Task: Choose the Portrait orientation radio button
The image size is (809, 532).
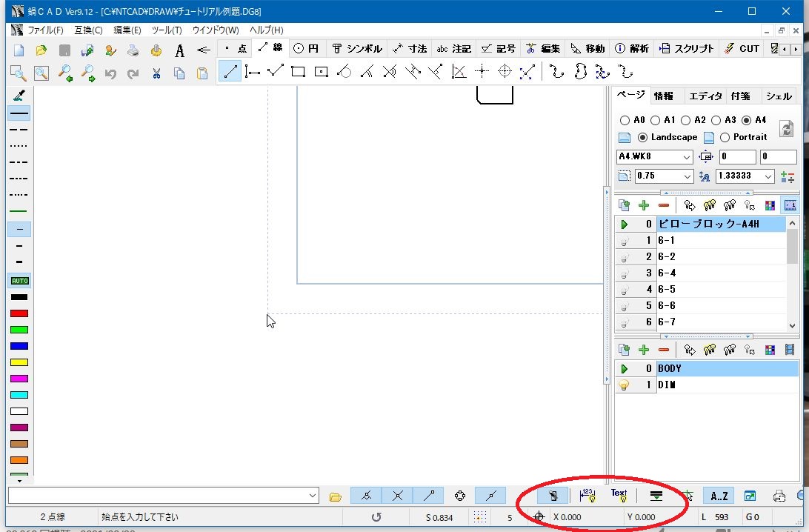Action: tap(725, 137)
